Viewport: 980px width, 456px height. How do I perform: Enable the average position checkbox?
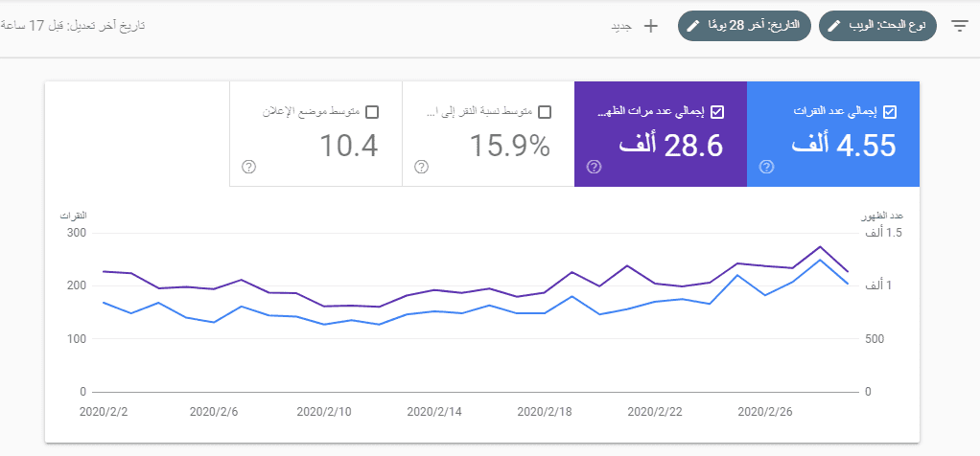[372, 112]
